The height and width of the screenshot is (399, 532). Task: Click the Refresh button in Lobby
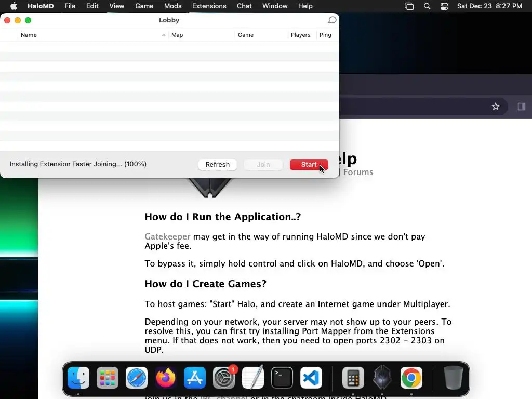tap(218, 165)
